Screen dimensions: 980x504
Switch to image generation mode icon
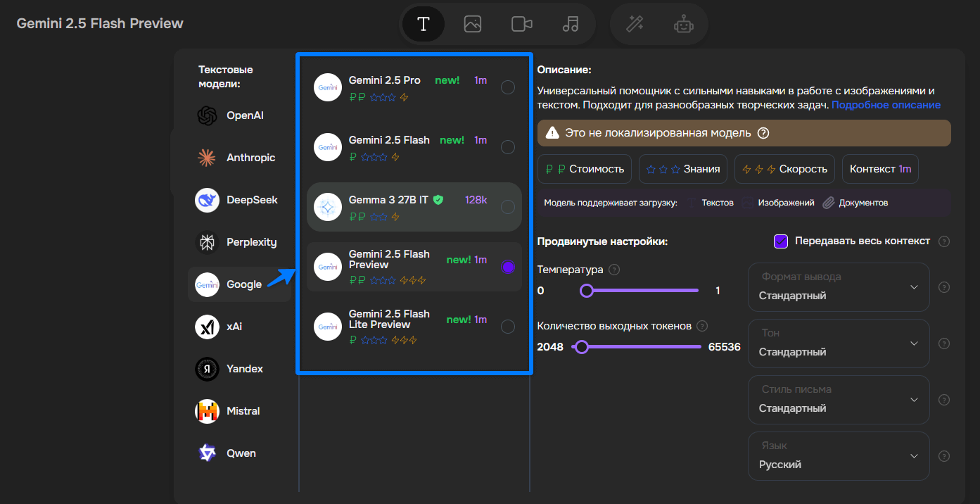click(x=472, y=24)
